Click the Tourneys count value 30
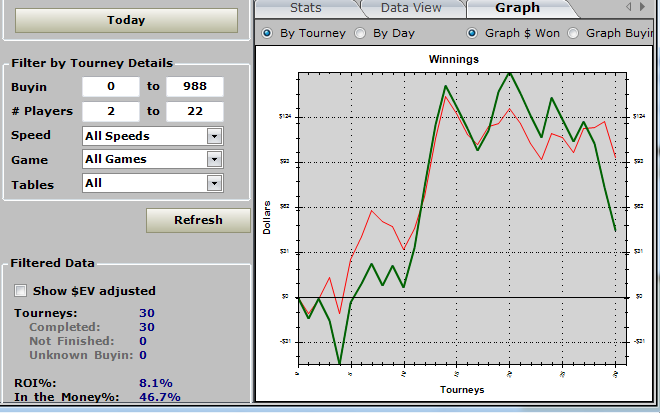Image resolution: width=660 pixels, height=413 pixels. click(147, 313)
